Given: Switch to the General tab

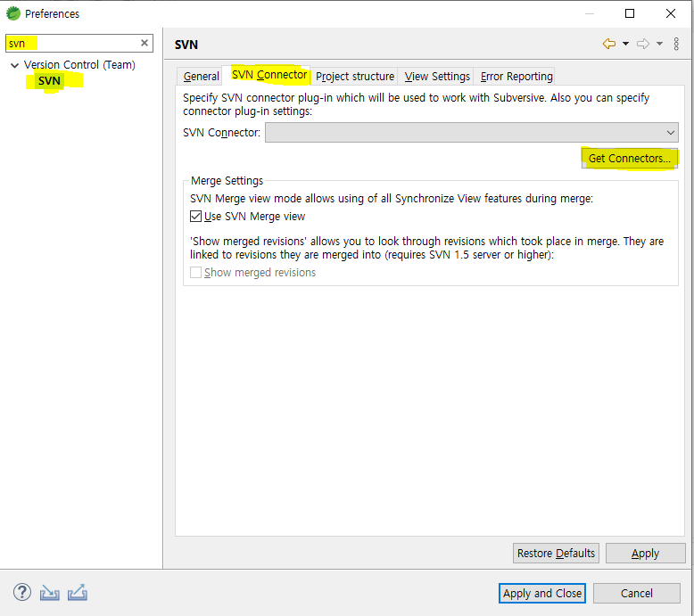Looking at the screenshot, I should click(x=201, y=77).
